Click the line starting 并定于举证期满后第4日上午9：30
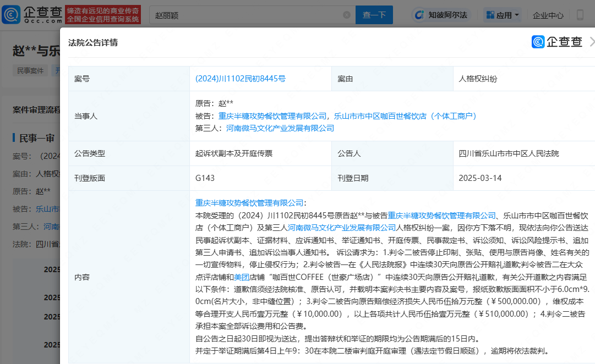The image size is (595, 364). click(x=373, y=351)
